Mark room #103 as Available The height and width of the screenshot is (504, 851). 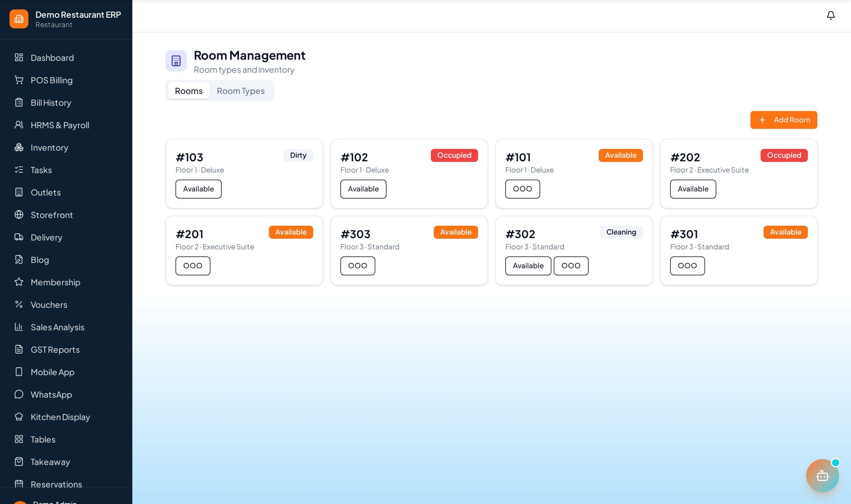(x=198, y=189)
